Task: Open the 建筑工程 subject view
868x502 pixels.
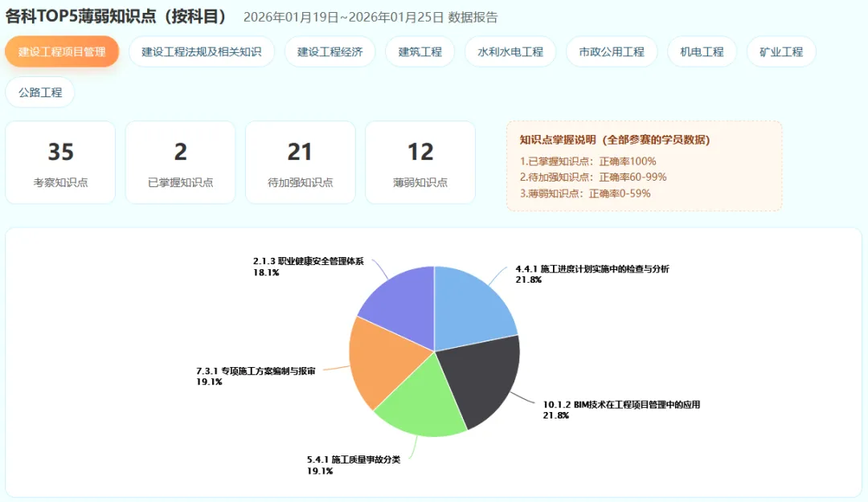Action: click(x=420, y=51)
